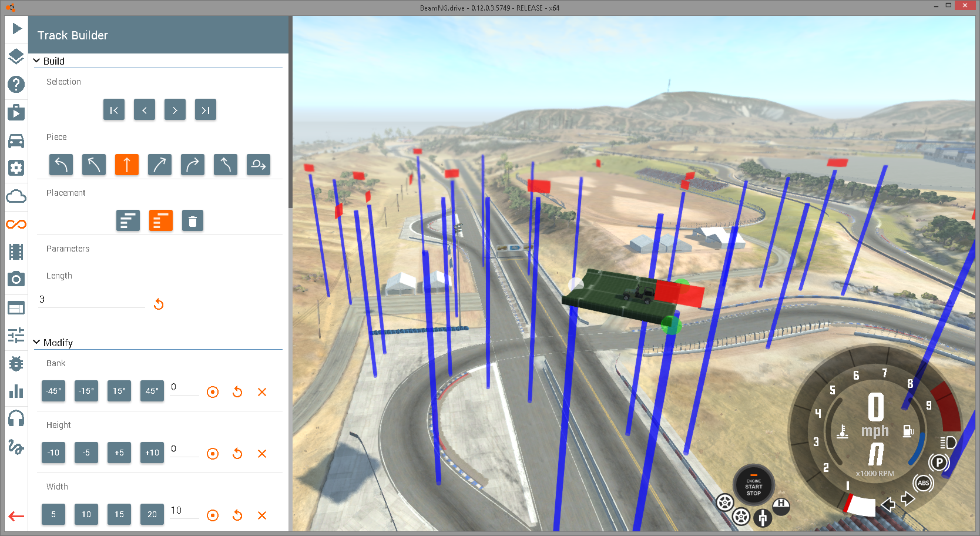Reset the Width value

(237, 515)
